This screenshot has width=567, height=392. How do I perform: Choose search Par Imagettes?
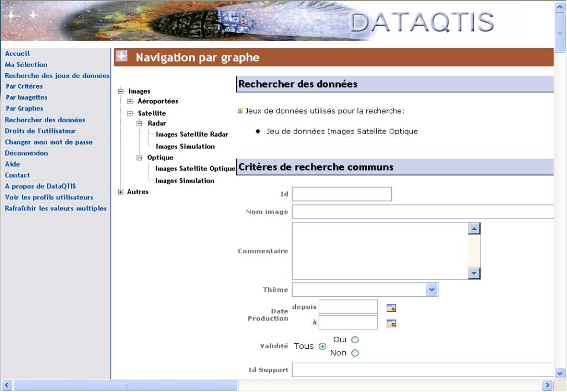point(27,97)
